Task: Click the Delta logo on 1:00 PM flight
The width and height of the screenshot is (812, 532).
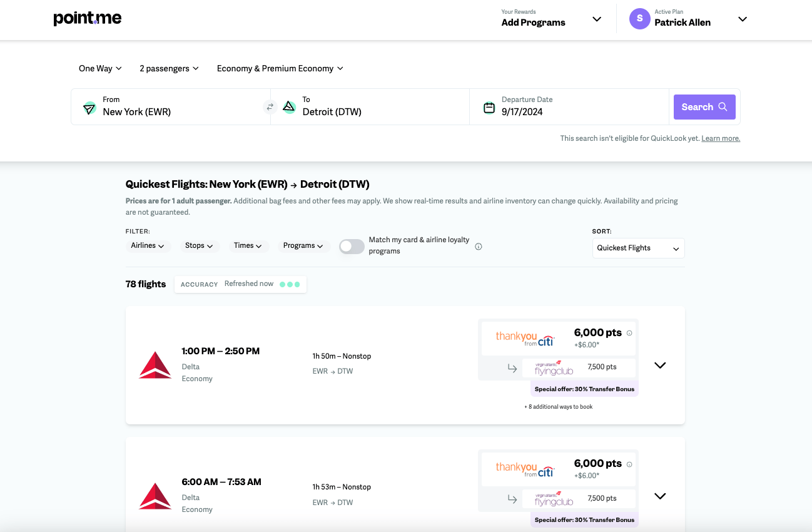Action: pyautogui.click(x=155, y=365)
